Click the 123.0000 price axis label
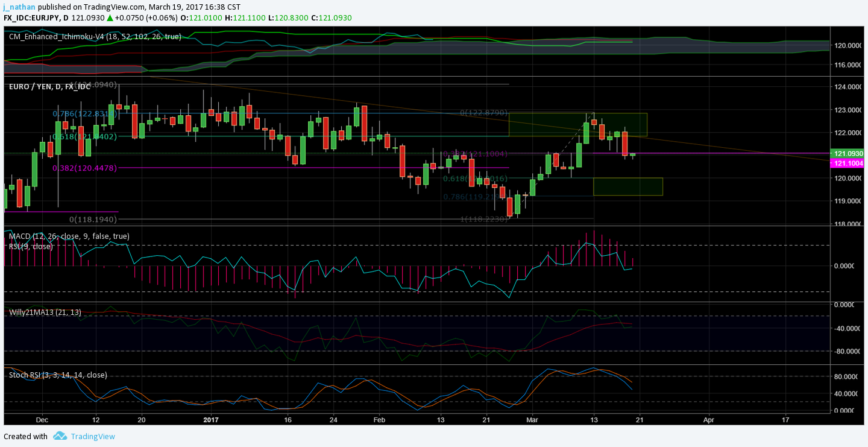Viewport: 868px width, 447px height. coord(848,110)
